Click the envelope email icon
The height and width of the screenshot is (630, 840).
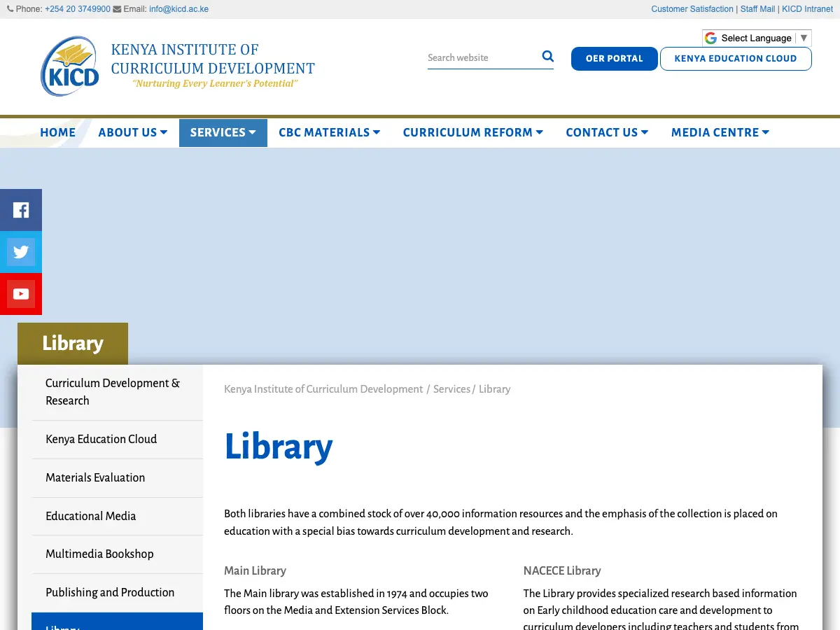pos(117,9)
